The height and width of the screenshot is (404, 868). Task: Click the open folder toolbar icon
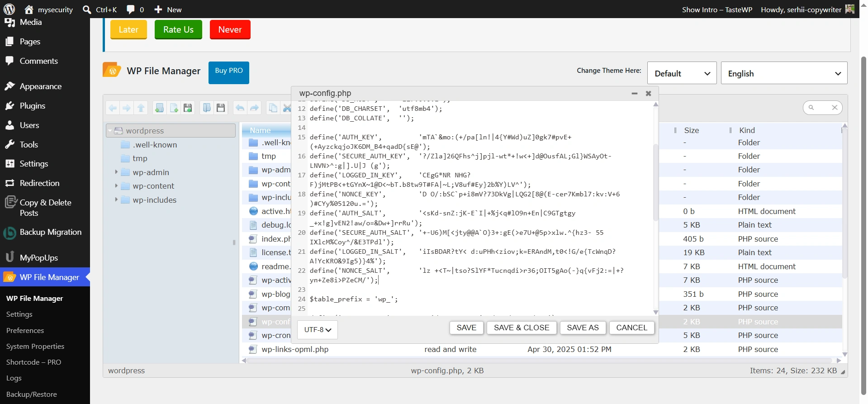point(207,108)
